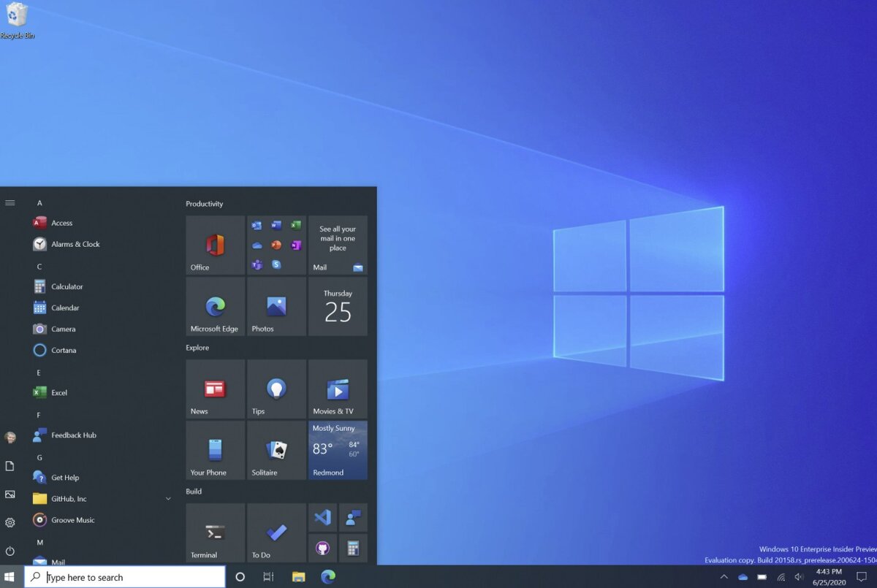
Task: Click the Windows Start button
Action: click(x=10, y=577)
